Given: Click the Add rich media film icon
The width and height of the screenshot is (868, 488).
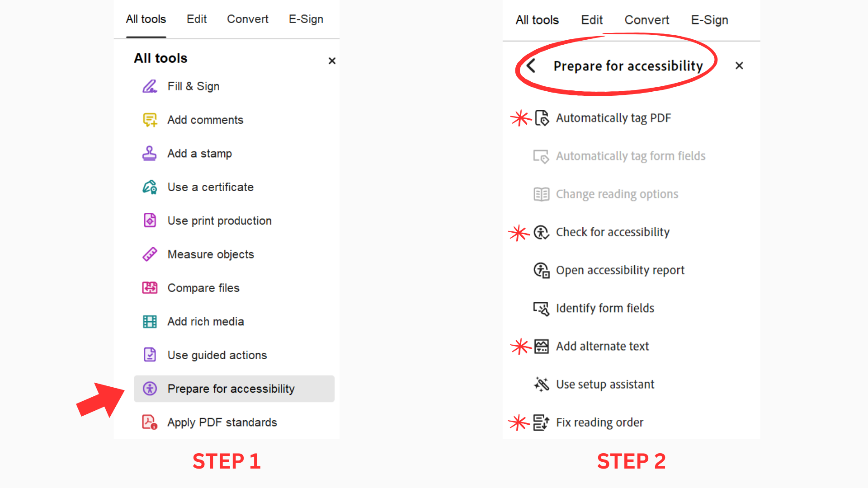Looking at the screenshot, I should click(150, 322).
